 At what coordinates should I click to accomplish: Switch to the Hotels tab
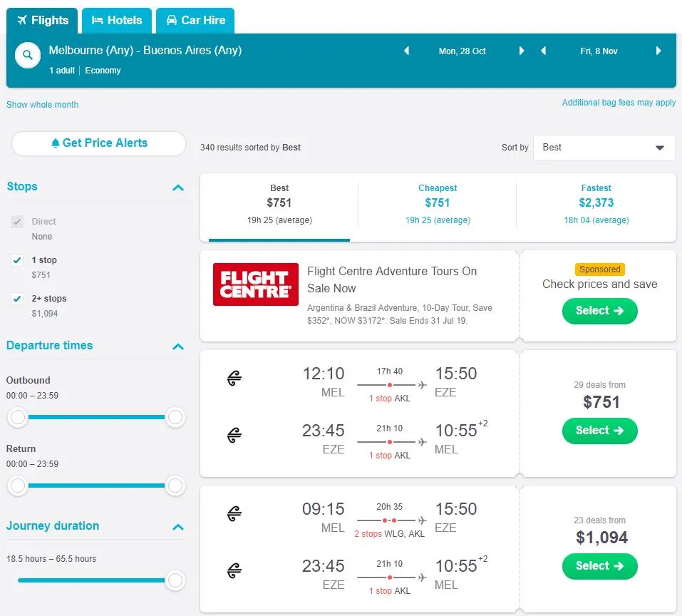(117, 20)
